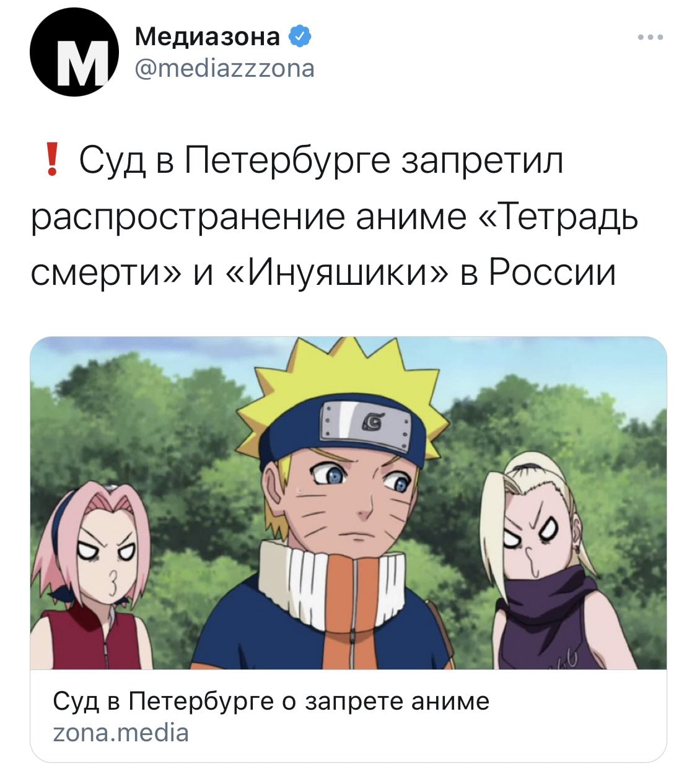This screenshot has width=697, height=784.
Task: Click the word России in the tweet
Action: [551, 271]
